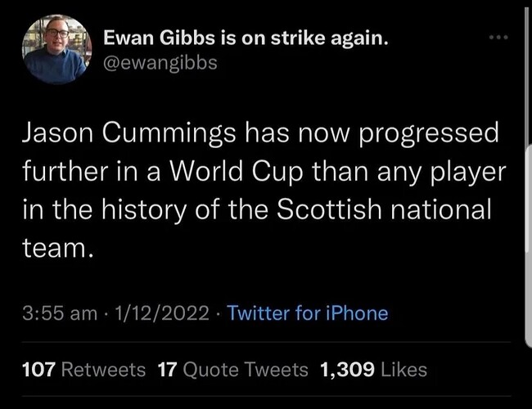Click the 3:55 am timestamp

pos(60,312)
